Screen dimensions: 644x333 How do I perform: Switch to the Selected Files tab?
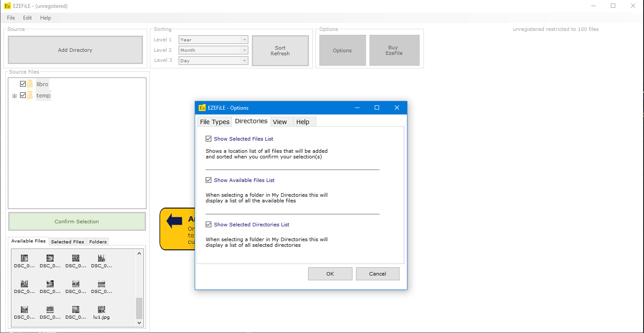pyautogui.click(x=68, y=242)
